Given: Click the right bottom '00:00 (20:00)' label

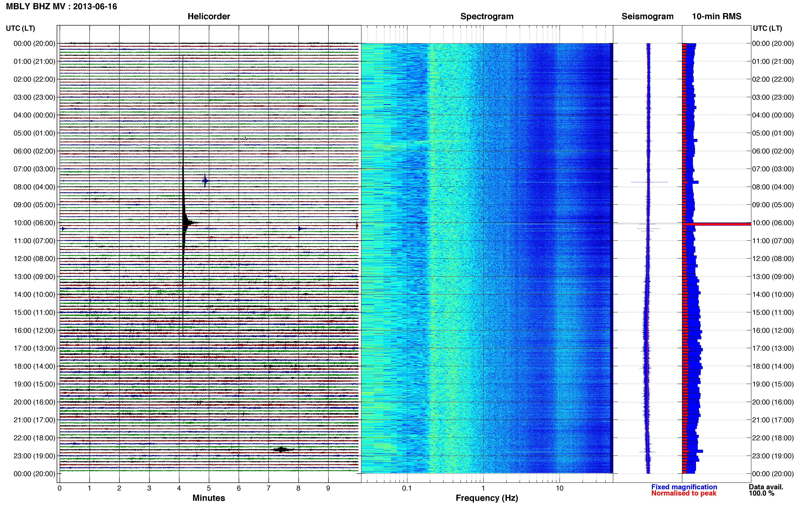Looking at the screenshot, I should point(773,474).
